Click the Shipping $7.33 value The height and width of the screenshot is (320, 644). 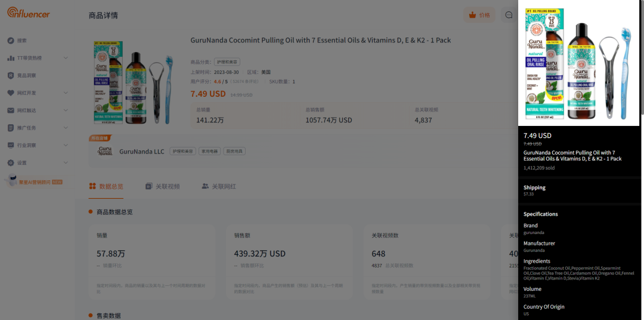(528, 194)
